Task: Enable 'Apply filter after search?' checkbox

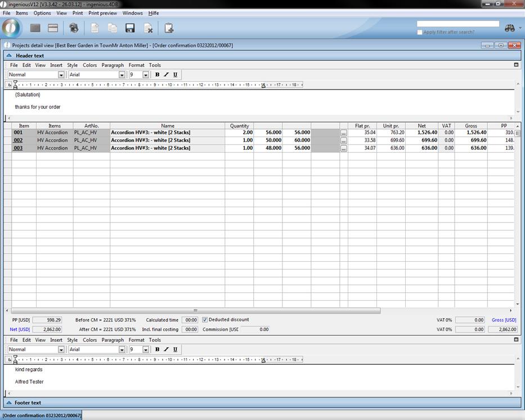Action: click(420, 32)
